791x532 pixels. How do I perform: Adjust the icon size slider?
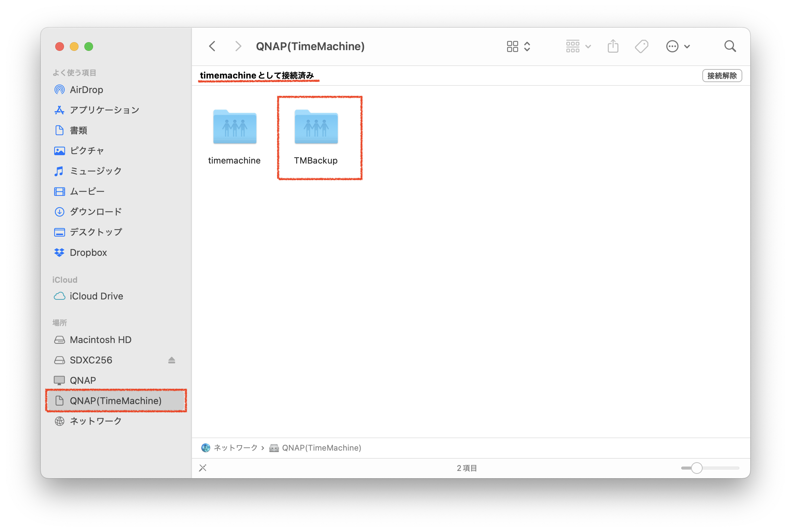[696, 468]
